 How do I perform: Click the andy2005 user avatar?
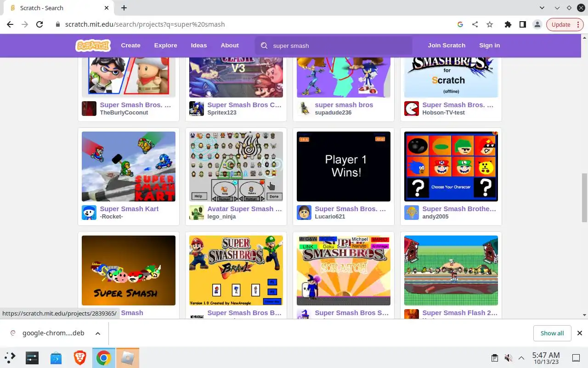click(x=412, y=213)
